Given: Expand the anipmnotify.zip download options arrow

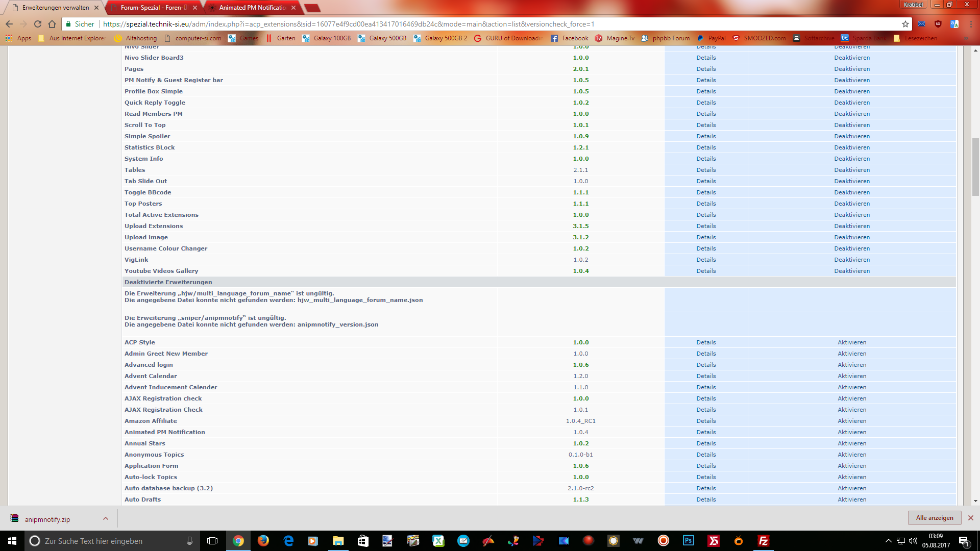Looking at the screenshot, I should (x=106, y=519).
